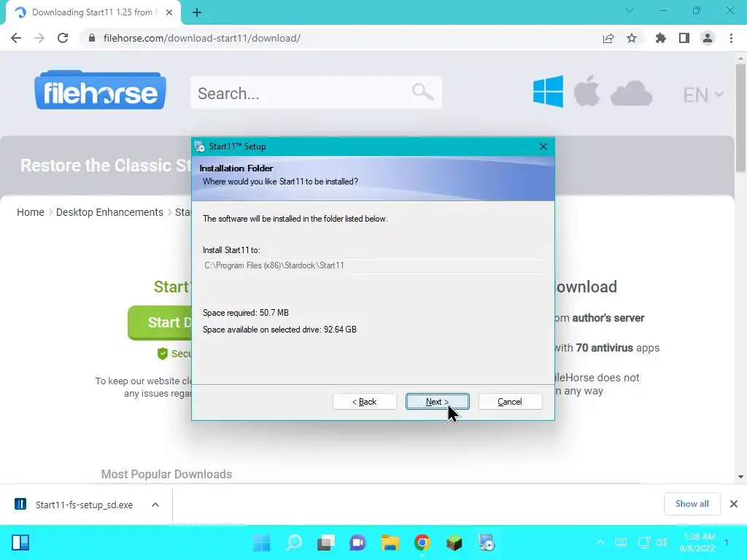Go Back in Start11 Setup dialog
The width and height of the screenshot is (747, 560).
coord(365,402)
